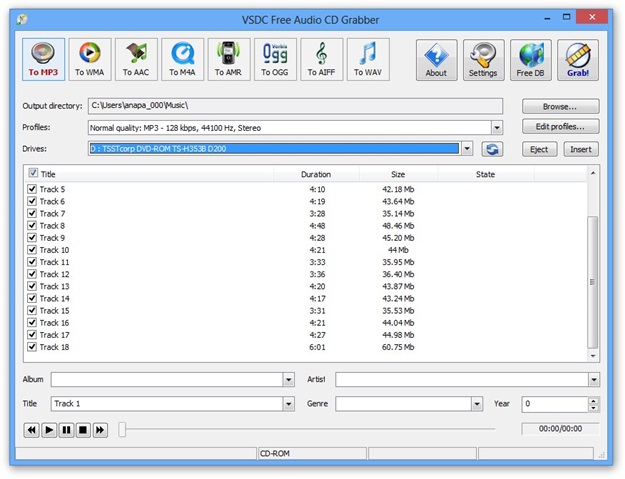Screen dimensions: 625x479
Task: Increase the Year value
Action: [x=594, y=401]
